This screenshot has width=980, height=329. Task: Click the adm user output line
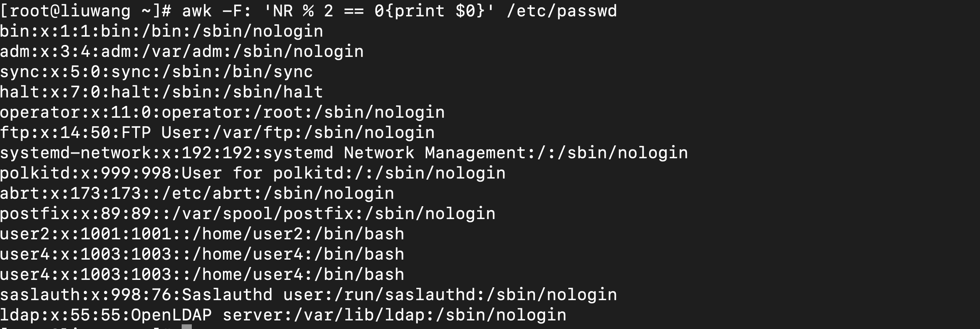[182, 51]
